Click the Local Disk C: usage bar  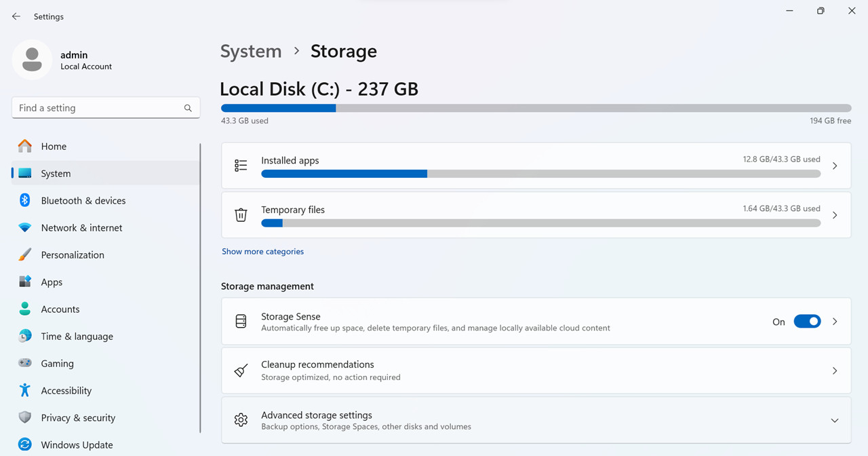536,108
